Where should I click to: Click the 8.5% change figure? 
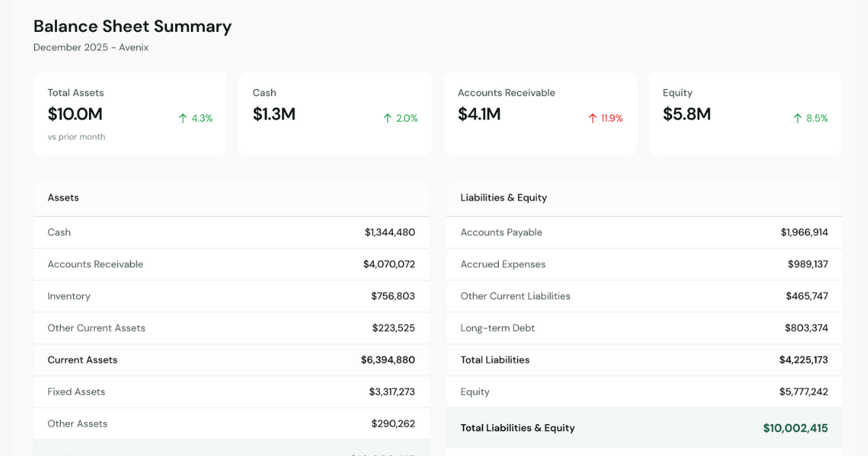(x=817, y=118)
